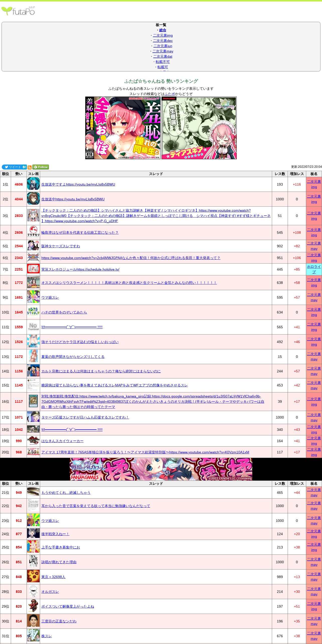Click the 勢い column header in top table

pyautogui.click(x=19, y=174)
